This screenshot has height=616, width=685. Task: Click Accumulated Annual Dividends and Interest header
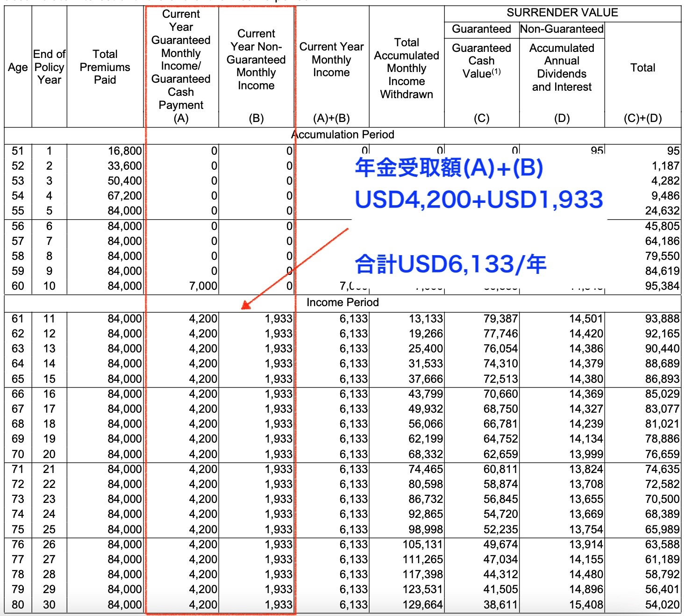[562, 68]
